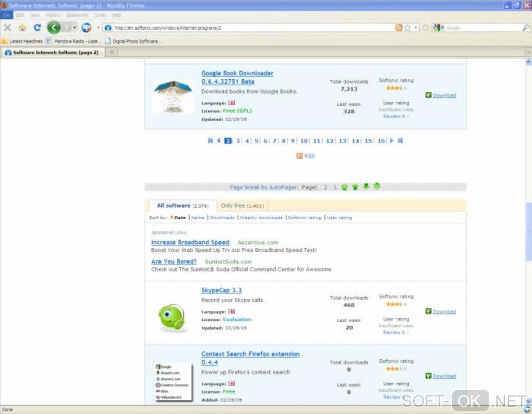Click the round AutoPager toolbar icon
Screen dimensions: 532x414
[x=86, y=28]
